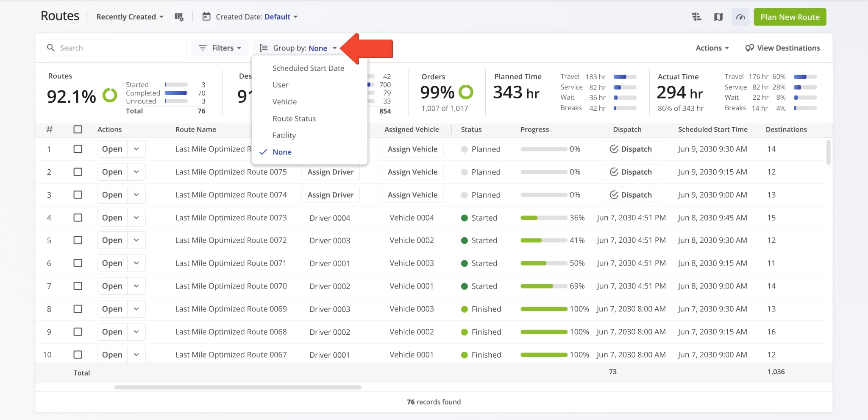868x420 pixels.
Task: Open the Actions dropdown on the right
Action: pos(712,48)
